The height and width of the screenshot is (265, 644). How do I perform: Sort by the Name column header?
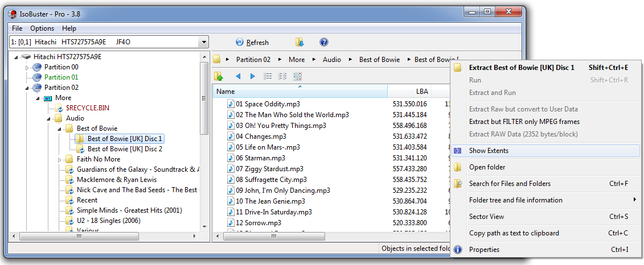click(x=300, y=92)
